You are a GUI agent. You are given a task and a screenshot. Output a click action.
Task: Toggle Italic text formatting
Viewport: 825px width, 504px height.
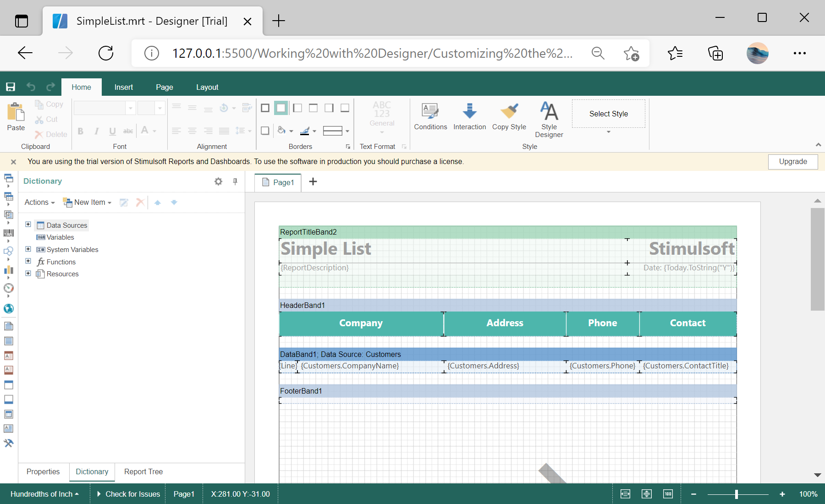pos(97,131)
